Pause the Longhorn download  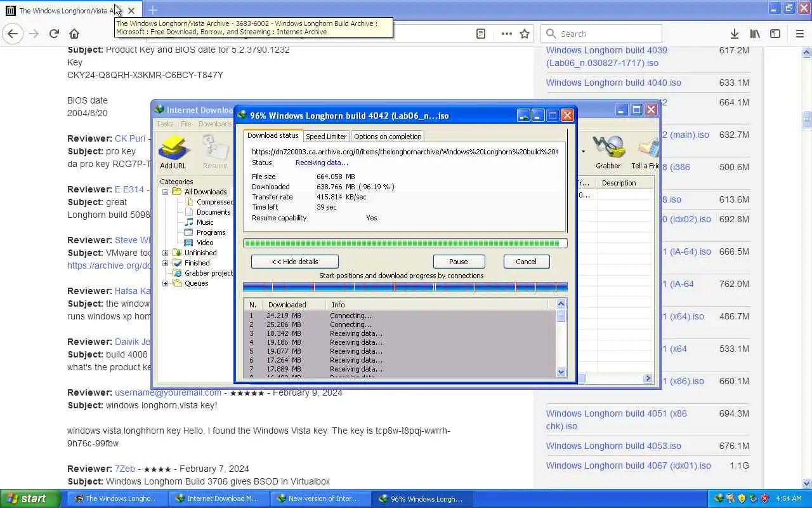click(459, 262)
